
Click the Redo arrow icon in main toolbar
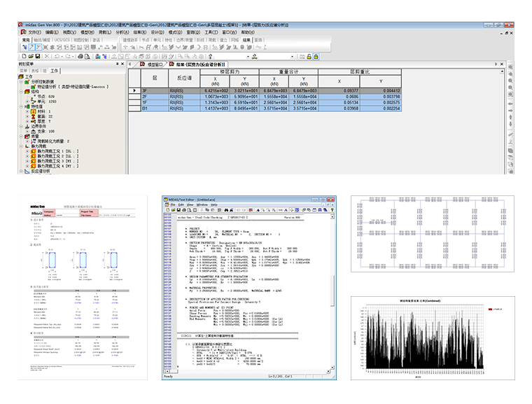[x=68, y=56]
